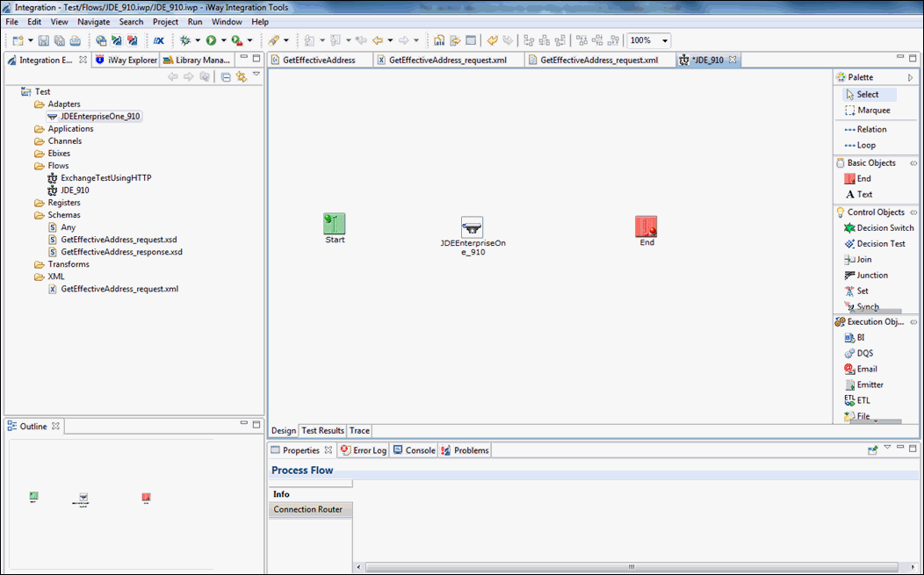Open the Project menu

166,22
